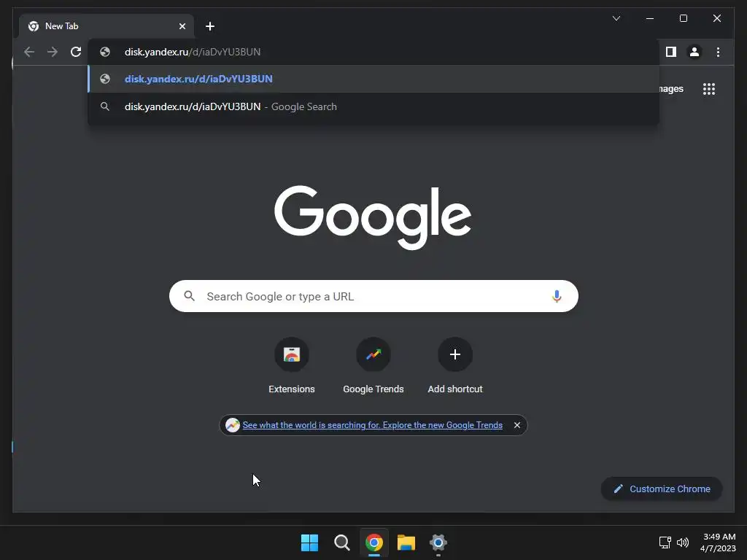Select the New Tab browser tab

click(107, 26)
